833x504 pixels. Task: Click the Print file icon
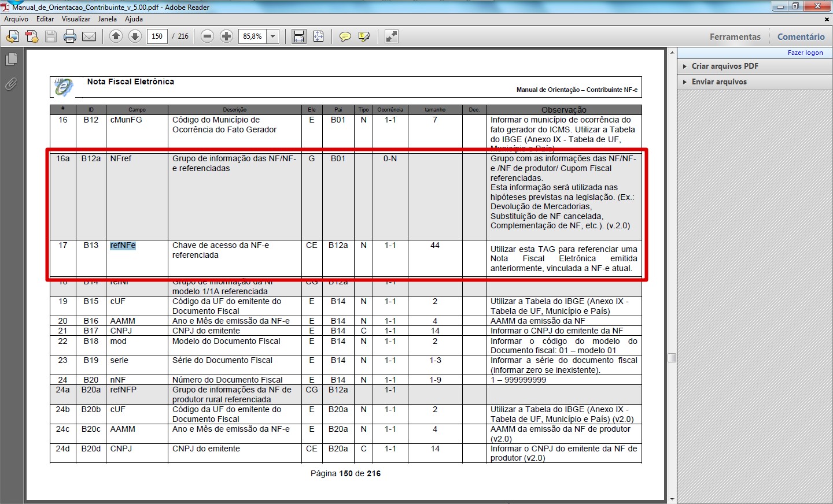click(70, 36)
